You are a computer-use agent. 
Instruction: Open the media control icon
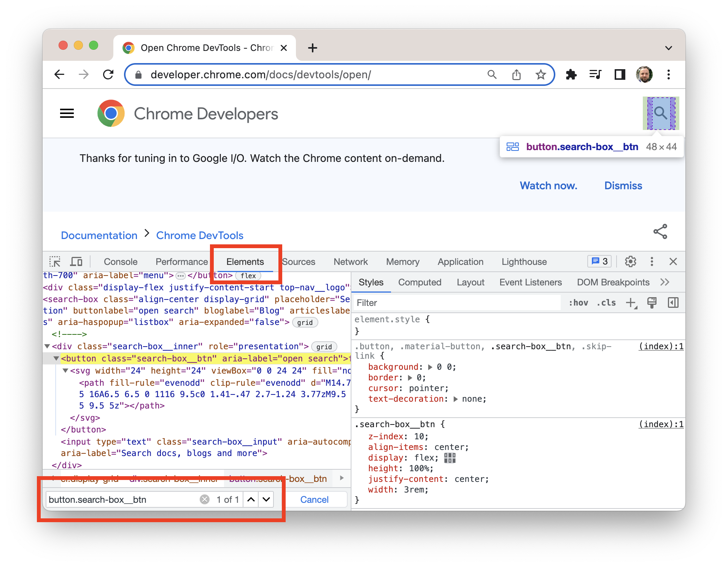[595, 74]
